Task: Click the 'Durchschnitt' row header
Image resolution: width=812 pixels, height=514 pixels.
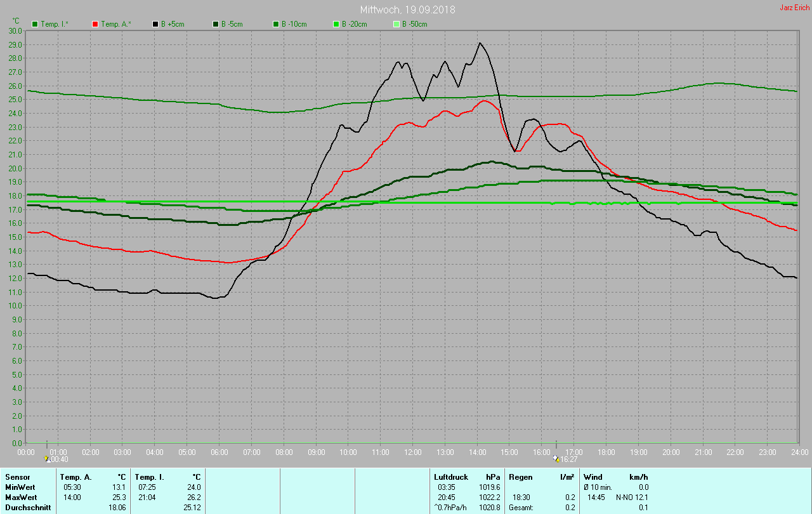Action: coord(28,508)
